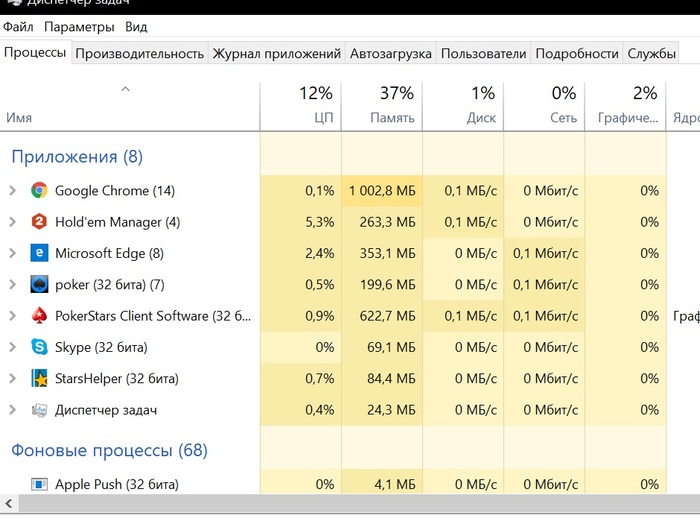Click the Диспетчер задач process icon
This screenshot has width=700, height=530.
coord(39,410)
